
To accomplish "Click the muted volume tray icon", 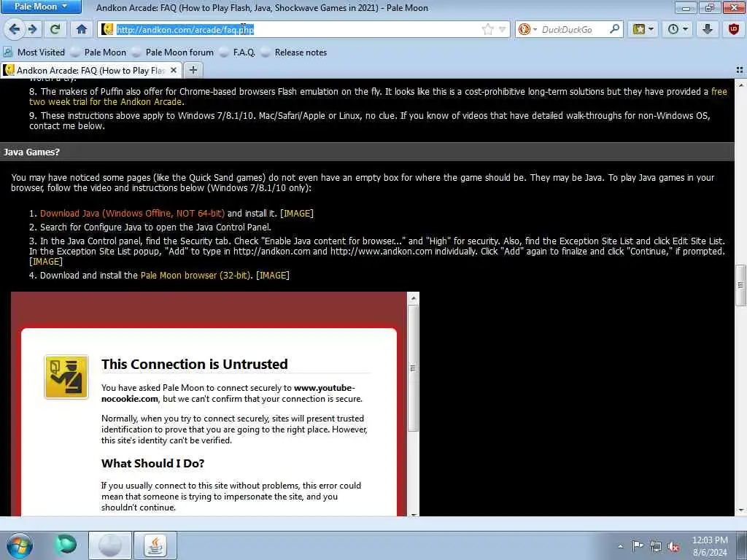I will 673,546.
